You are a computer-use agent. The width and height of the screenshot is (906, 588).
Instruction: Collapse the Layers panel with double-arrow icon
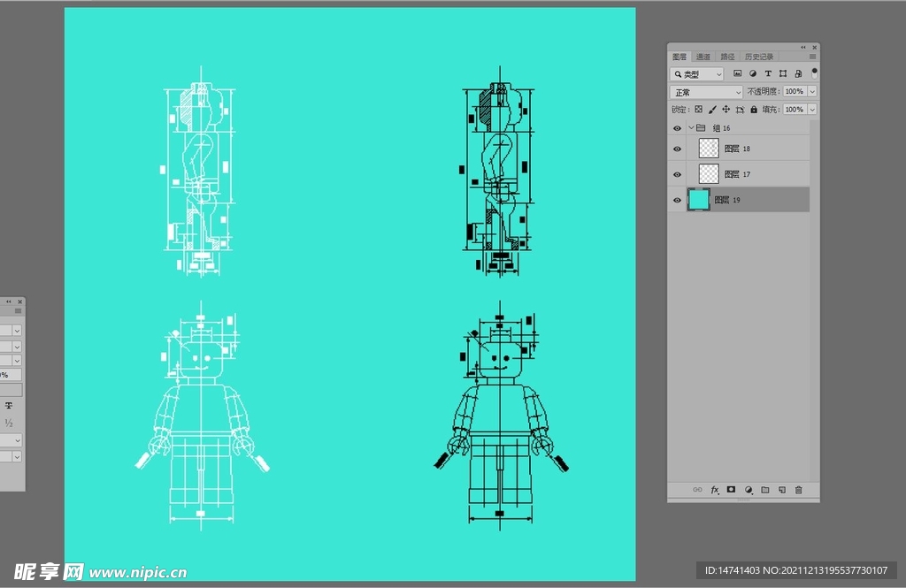click(803, 48)
